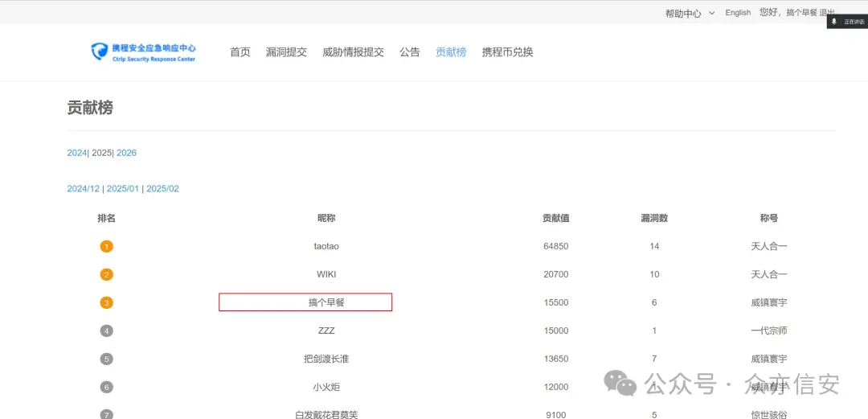
Task: Open the 威胁情报提交 menu item
Action: [353, 52]
